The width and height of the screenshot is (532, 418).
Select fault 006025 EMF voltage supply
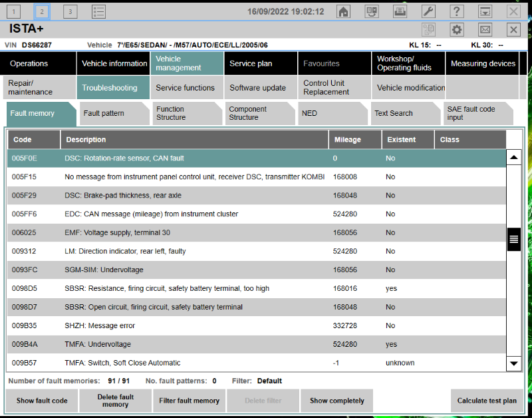[257, 232]
